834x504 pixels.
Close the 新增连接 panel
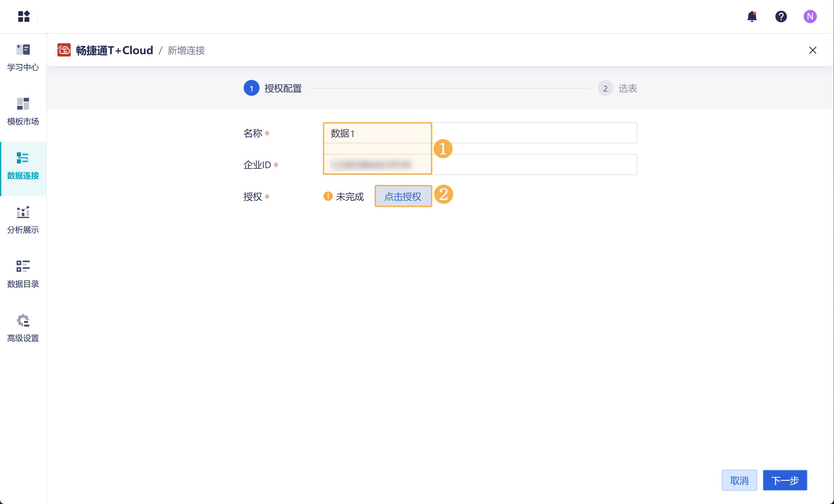coord(812,50)
